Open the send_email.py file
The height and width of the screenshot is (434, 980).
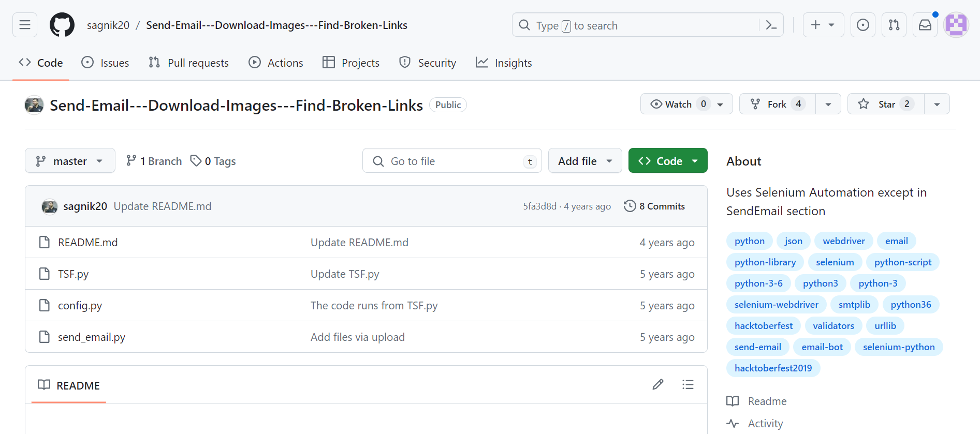click(92, 337)
